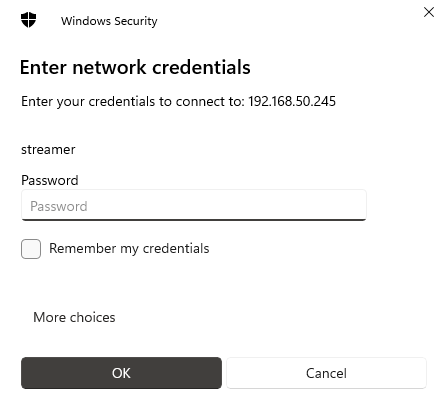Click the Password label above the field
This screenshot has width=444, height=403.
(50, 180)
